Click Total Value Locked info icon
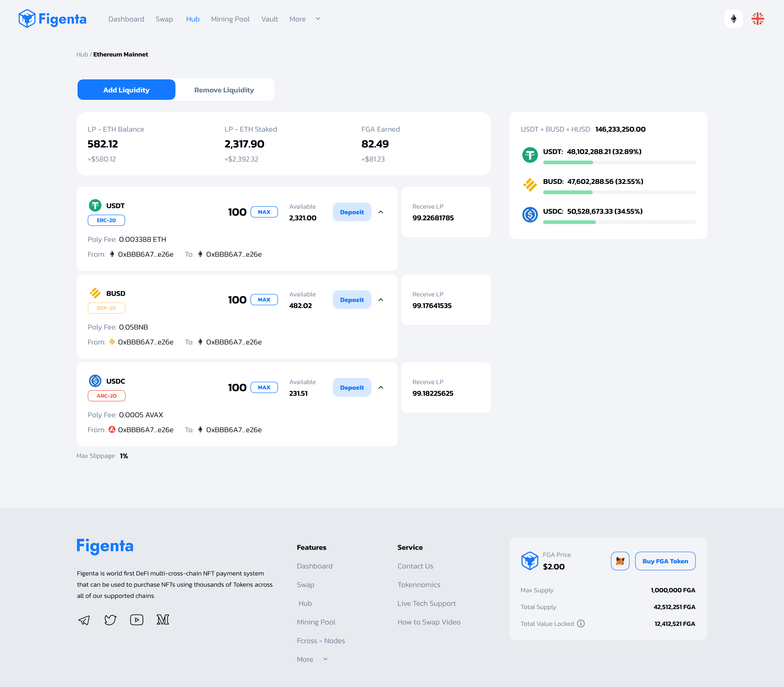784x687 pixels. tap(581, 624)
